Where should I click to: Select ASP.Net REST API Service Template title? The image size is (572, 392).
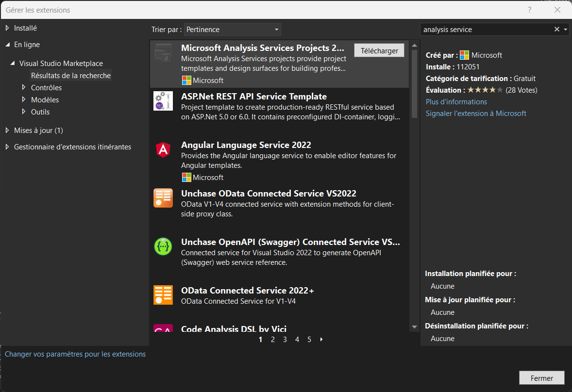coord(254,97)
